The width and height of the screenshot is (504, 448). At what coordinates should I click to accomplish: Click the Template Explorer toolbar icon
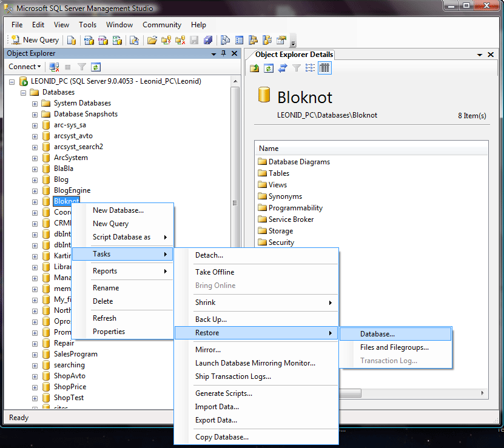point(267,40)
